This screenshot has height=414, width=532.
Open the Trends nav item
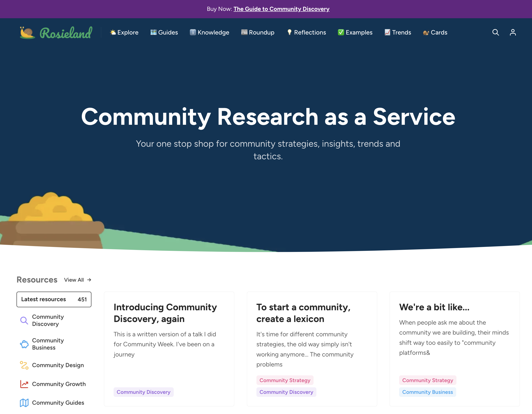pos(398,32)
